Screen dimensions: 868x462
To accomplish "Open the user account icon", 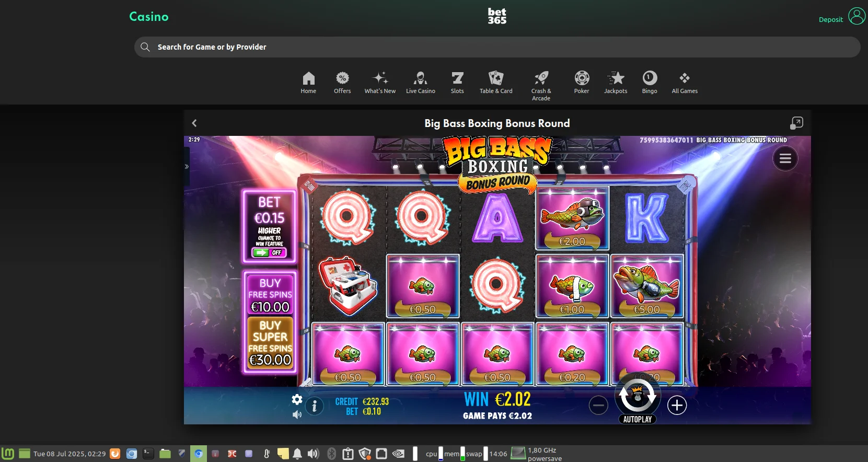I will point(857,16).
